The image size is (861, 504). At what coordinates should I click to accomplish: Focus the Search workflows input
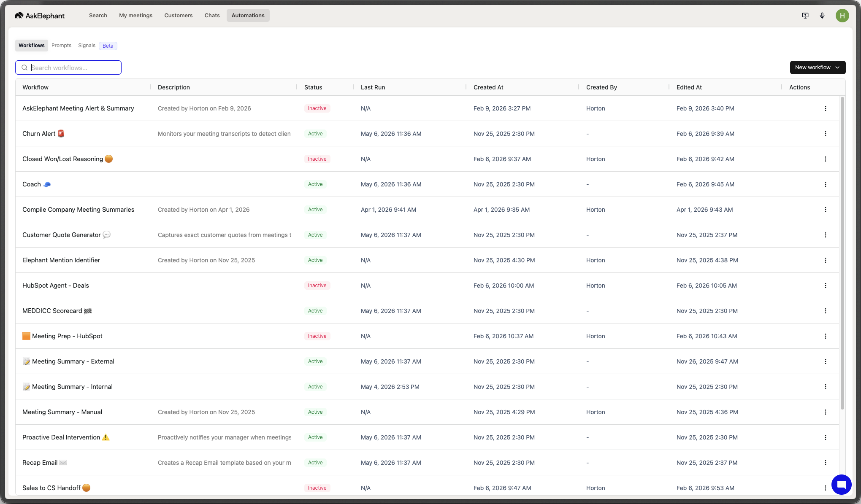68,67
